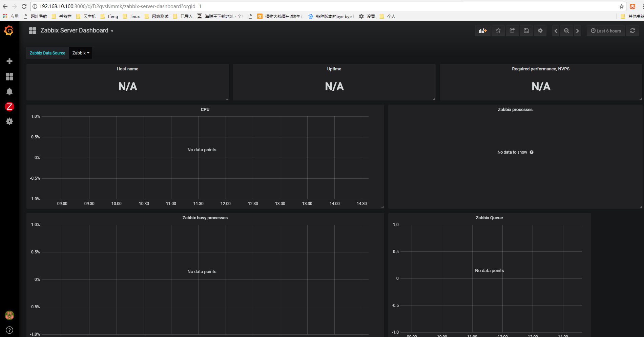Click No data to show in Zabbix processes
Viewport: 644px width, 337px height.
coord(512,152)
